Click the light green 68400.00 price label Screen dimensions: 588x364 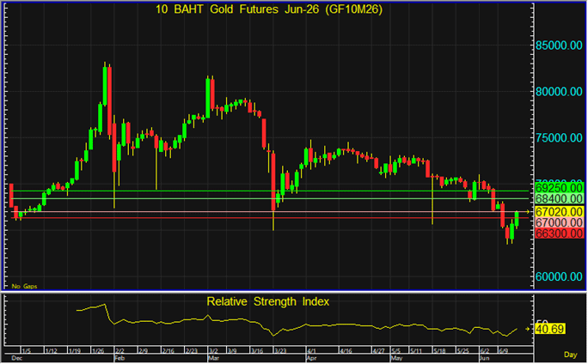(x=559, y=198)
